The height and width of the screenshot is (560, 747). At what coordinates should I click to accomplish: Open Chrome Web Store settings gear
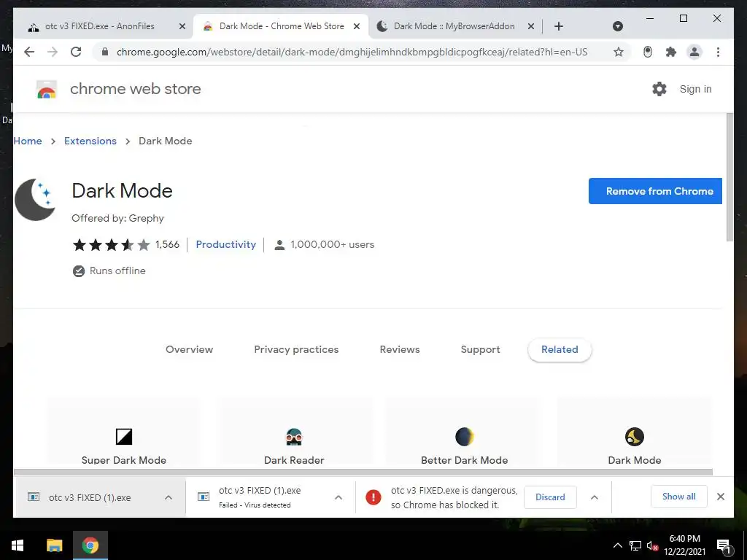[659, 88]
